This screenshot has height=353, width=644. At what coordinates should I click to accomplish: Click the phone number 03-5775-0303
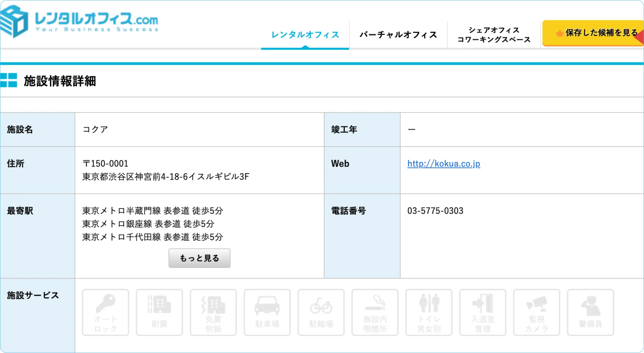[x=435, y=211]
